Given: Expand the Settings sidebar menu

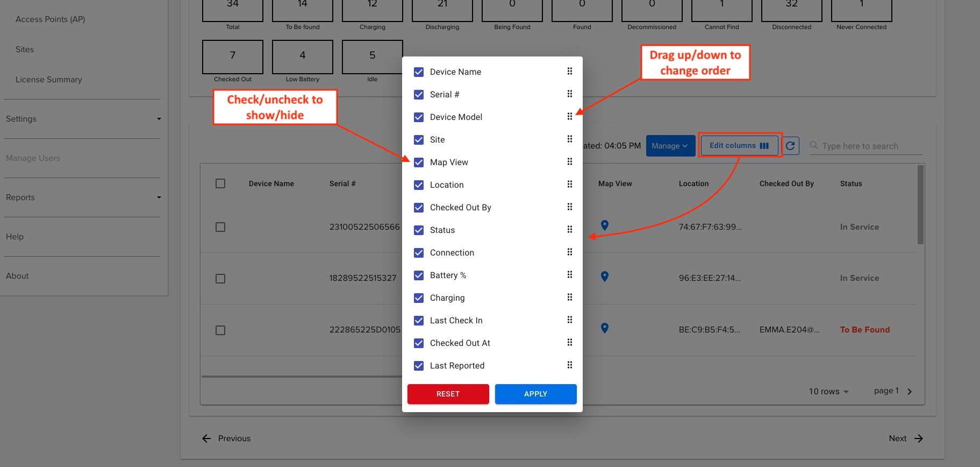Looking at the screenshot, I should 83,119.
